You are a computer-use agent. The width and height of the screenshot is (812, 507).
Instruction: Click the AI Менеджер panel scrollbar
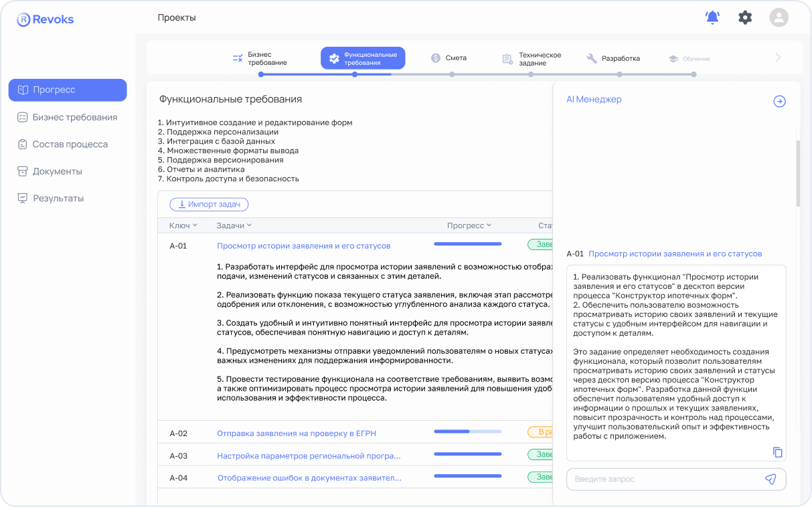(797, 173)
